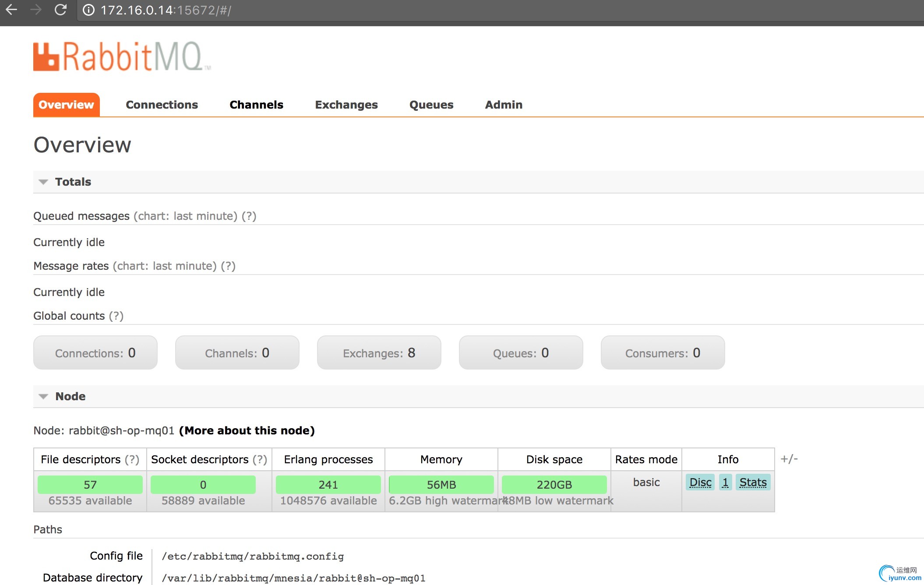Click the Disc node type tag
Screen dimensions: 924x585
(700, 482)
